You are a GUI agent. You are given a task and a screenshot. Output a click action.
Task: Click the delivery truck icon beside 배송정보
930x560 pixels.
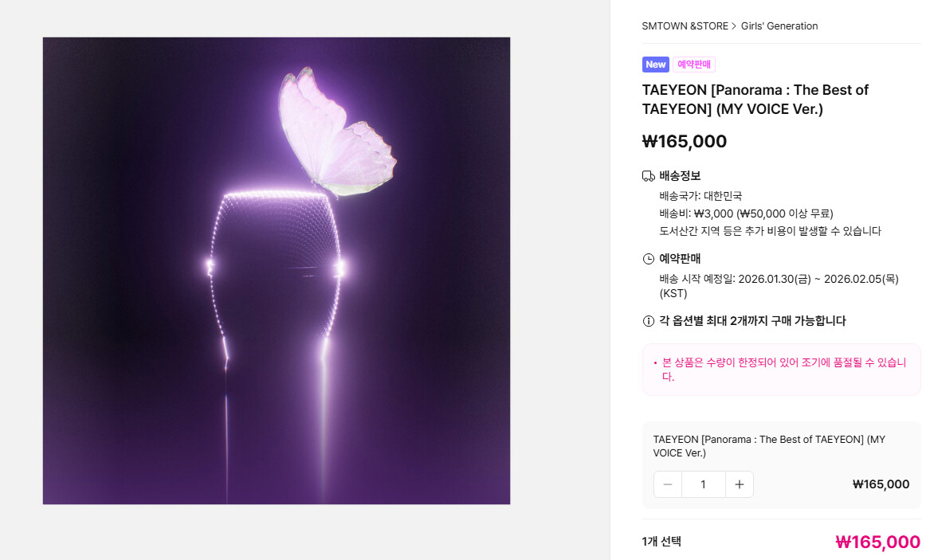click(648, 176)
